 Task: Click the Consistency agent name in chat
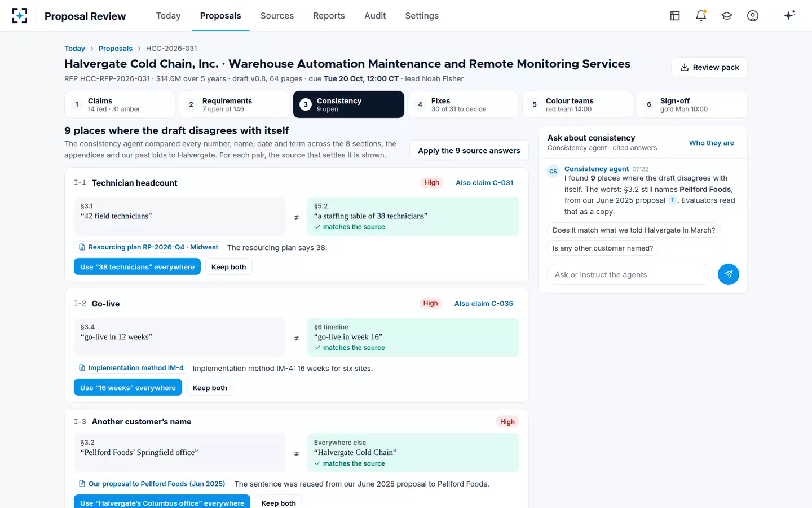[x=597, y=169]
